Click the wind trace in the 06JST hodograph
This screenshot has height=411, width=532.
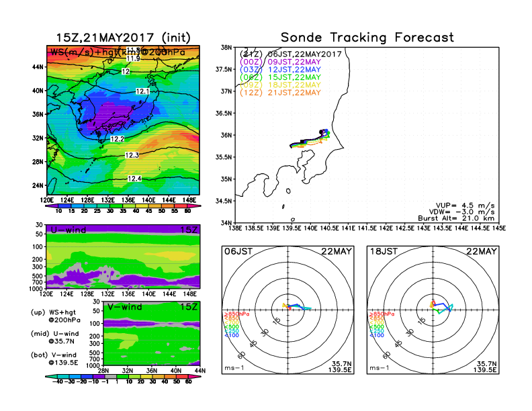coord(296,306)
